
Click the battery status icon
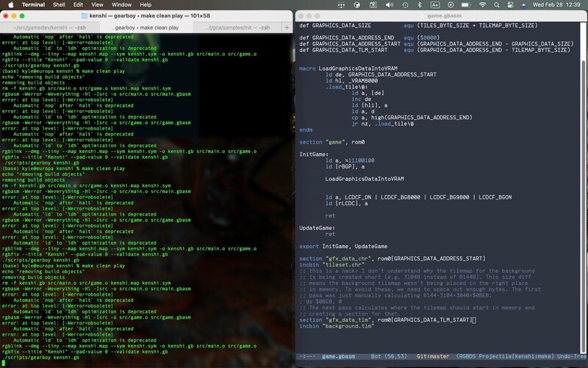pyautogui.click(x=466, y=5)
